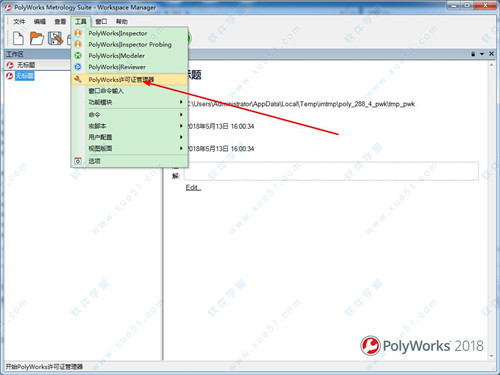Close the right panel with its X icon
Screen dimensions: 500x375
click(491, 54)
